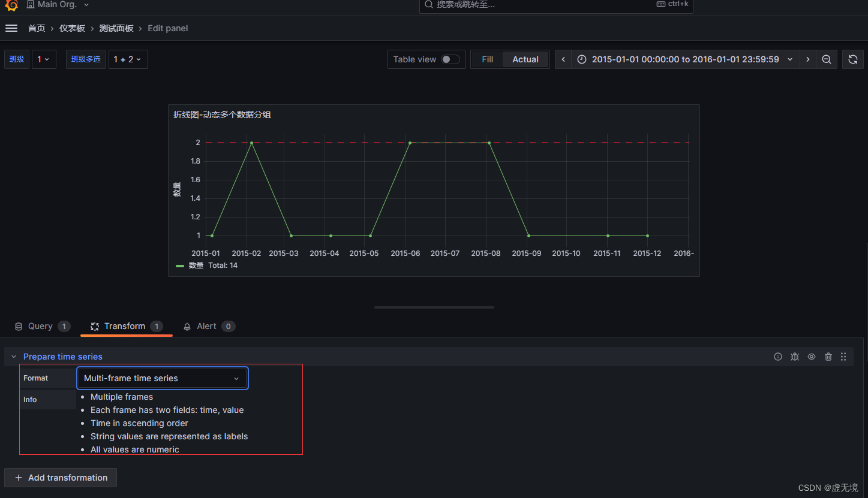
Task: Click the Multiple frames info item
Action: coord(122,397)
